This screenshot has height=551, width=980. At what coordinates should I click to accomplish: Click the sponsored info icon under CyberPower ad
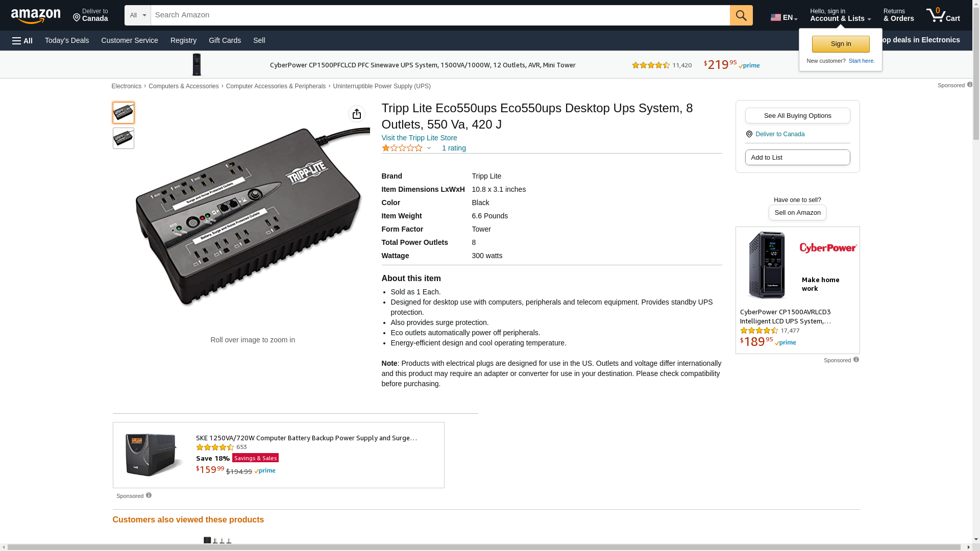click(856, 360)
